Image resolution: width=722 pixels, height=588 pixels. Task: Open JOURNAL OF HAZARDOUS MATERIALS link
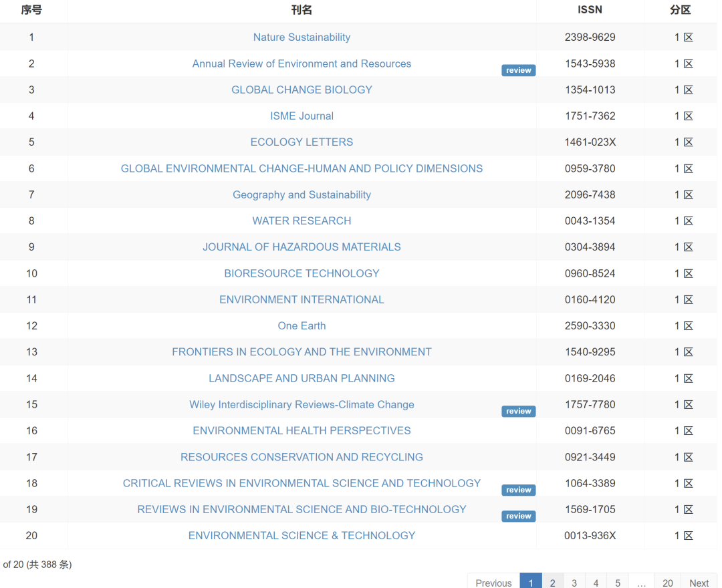[x=302, y=247]
